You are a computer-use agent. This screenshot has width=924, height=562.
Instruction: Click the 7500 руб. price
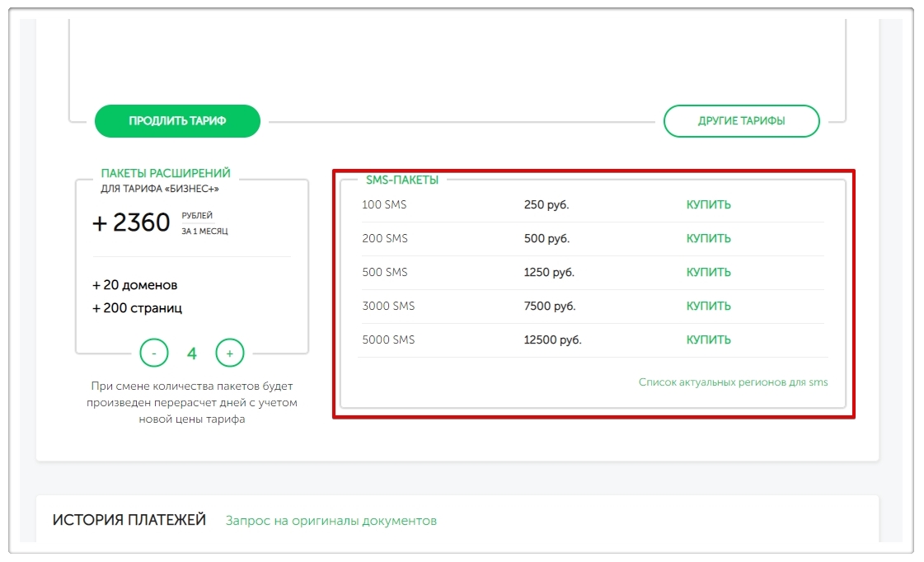549,307
